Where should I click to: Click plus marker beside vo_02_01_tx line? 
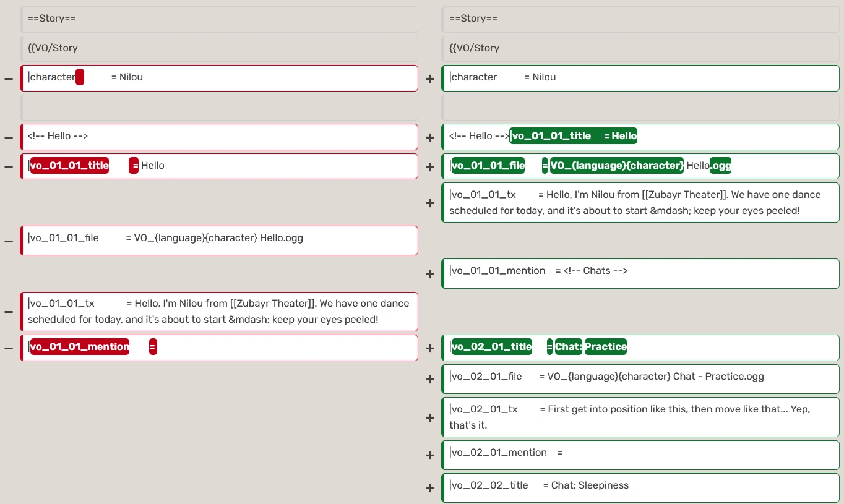430,417
